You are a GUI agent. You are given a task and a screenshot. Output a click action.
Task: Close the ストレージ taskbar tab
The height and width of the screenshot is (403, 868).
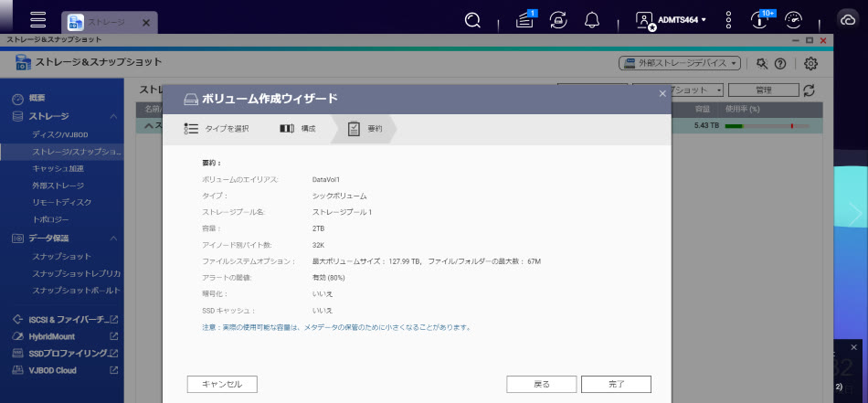coord(146,23)
